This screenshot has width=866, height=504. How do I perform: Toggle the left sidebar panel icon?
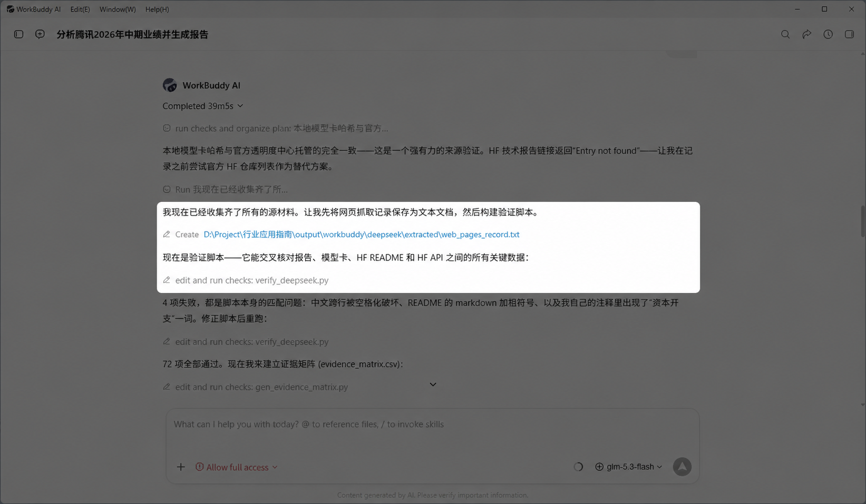[x=18, y=34]
